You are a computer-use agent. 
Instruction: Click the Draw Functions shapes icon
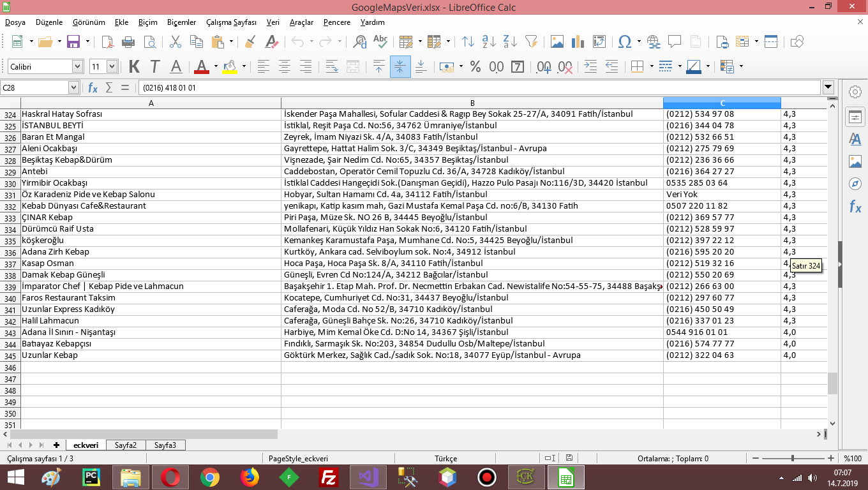click(797, 42)
